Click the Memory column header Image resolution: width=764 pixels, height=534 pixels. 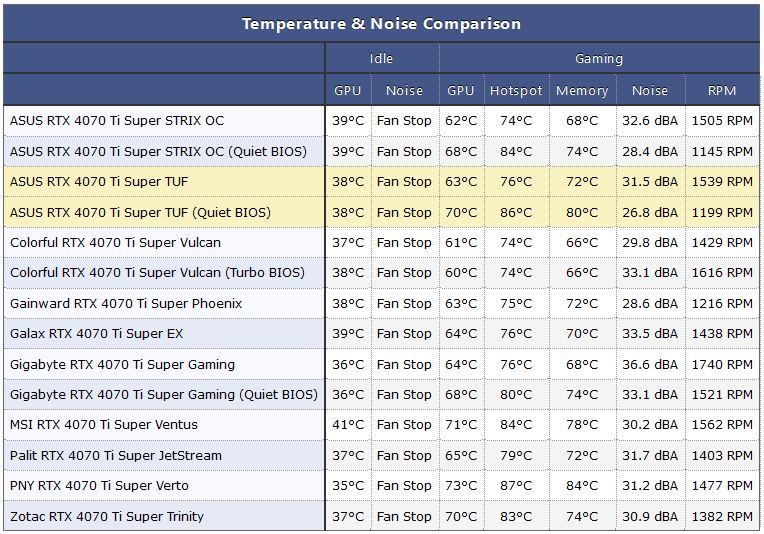pos(582,90)
